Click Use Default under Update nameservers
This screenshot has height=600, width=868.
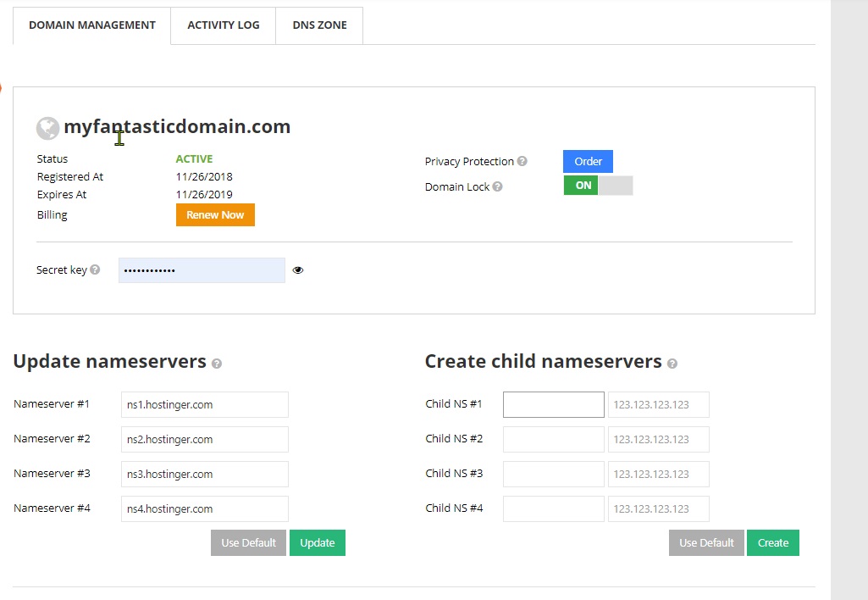[x=249, y=543]
